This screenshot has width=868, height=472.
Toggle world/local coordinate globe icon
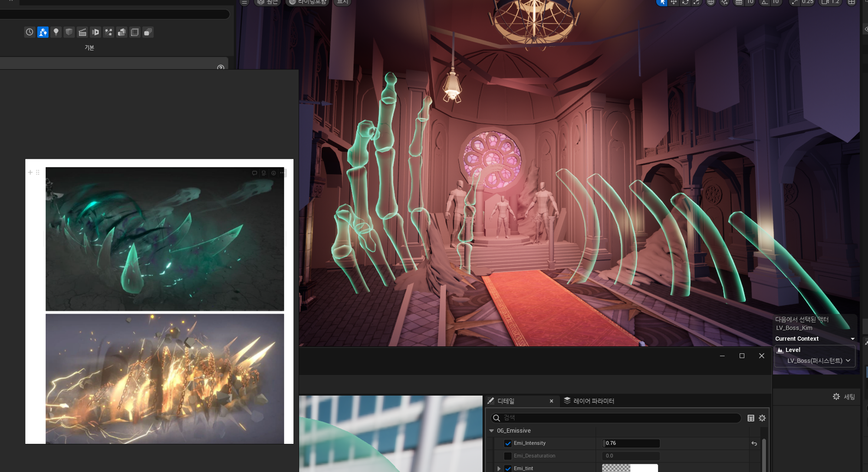point(711,2)
